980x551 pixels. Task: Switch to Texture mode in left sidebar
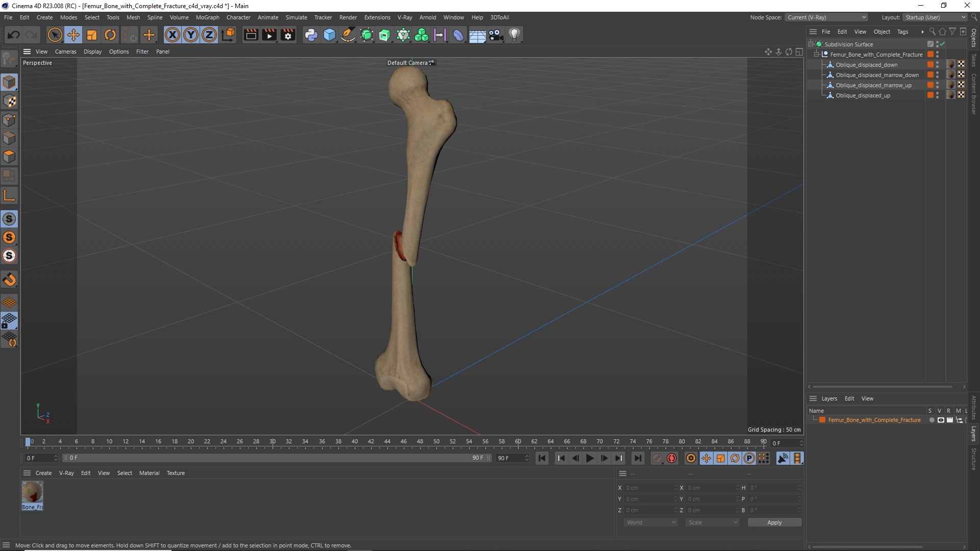coord(9,101)
